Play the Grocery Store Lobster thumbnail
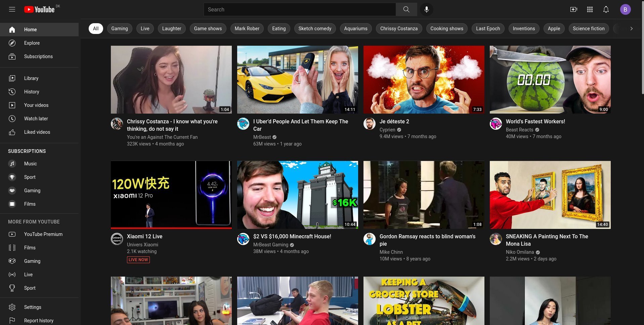 tap(424, 301)
